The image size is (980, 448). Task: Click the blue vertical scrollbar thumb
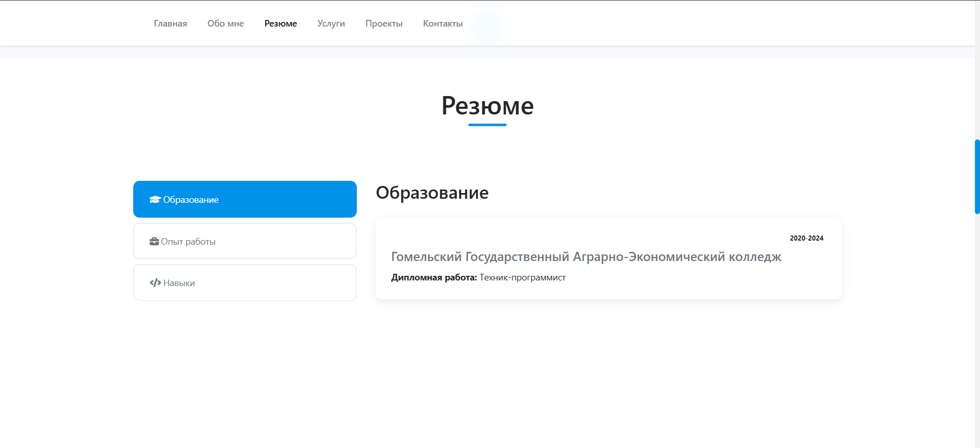(x=977, y=176)
